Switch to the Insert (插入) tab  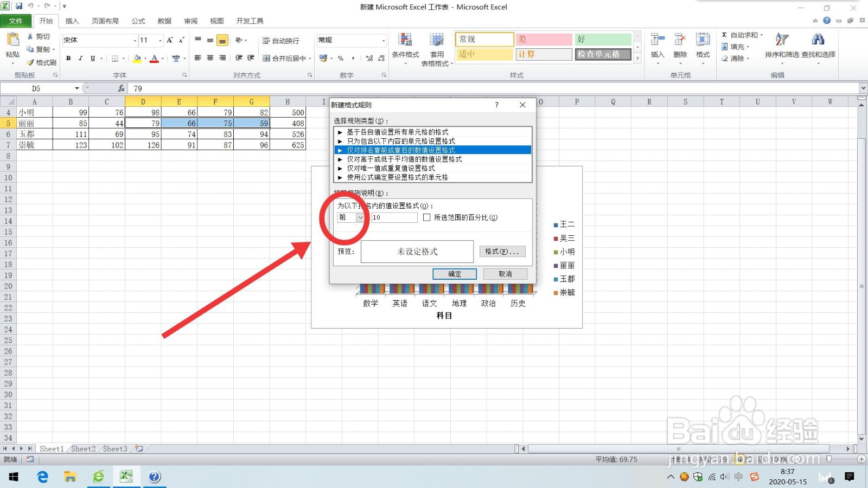pyautogui.click(x=72, y=21)
